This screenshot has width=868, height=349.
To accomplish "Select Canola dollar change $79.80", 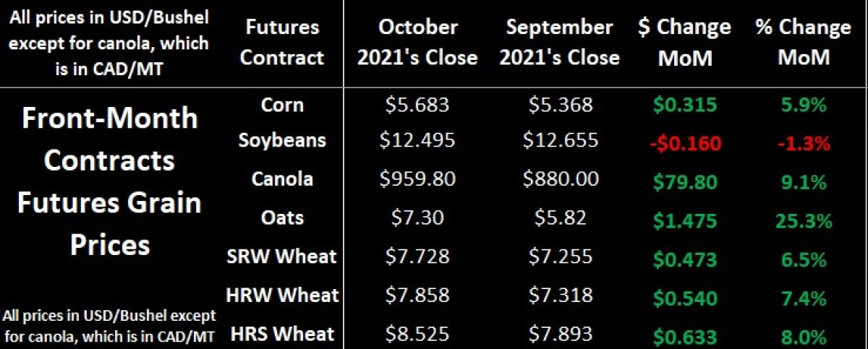I will (x=684, y=181).
